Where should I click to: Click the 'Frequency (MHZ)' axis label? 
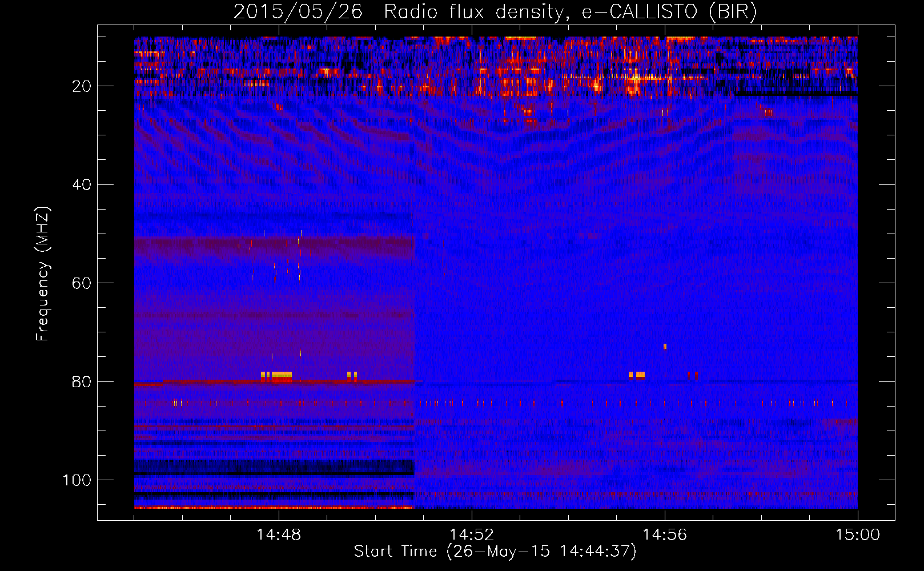click(43, 274)
